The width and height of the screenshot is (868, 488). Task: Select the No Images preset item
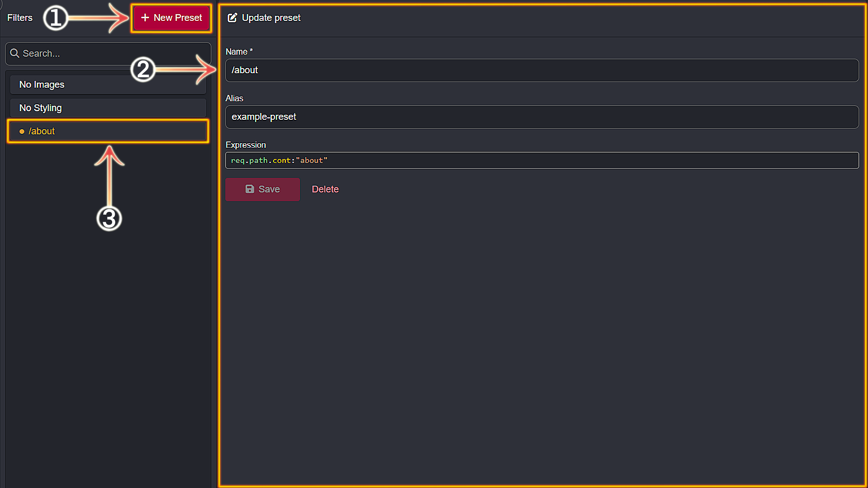pos(108,84)
